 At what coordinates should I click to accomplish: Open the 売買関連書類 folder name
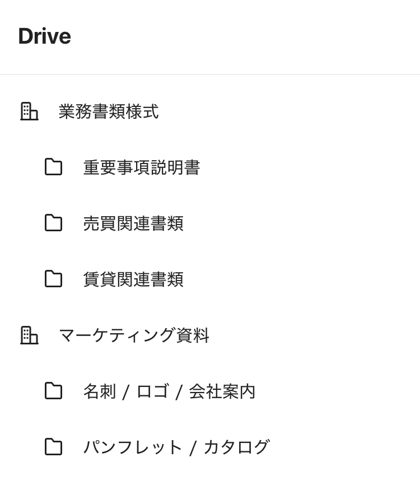pos(133,223)
